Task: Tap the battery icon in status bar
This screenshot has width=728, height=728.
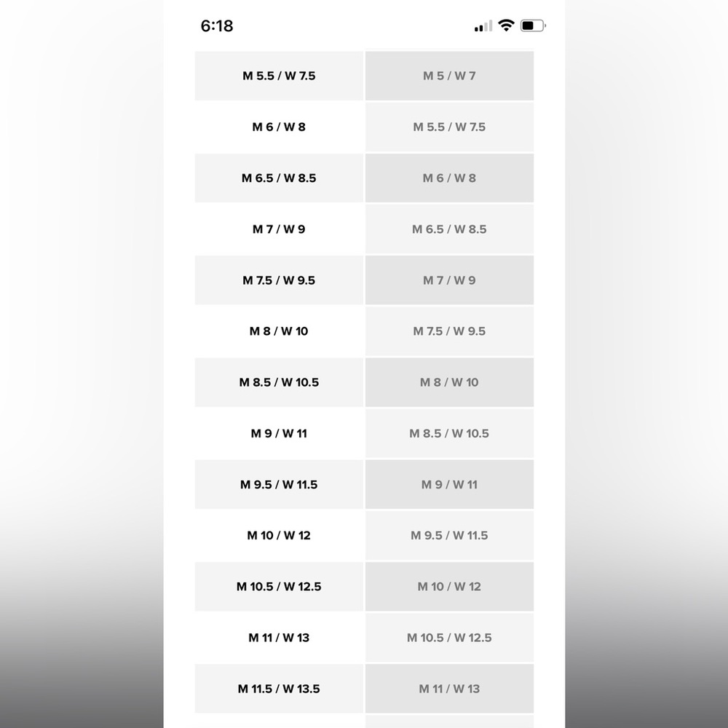Action: coord(533,25)
